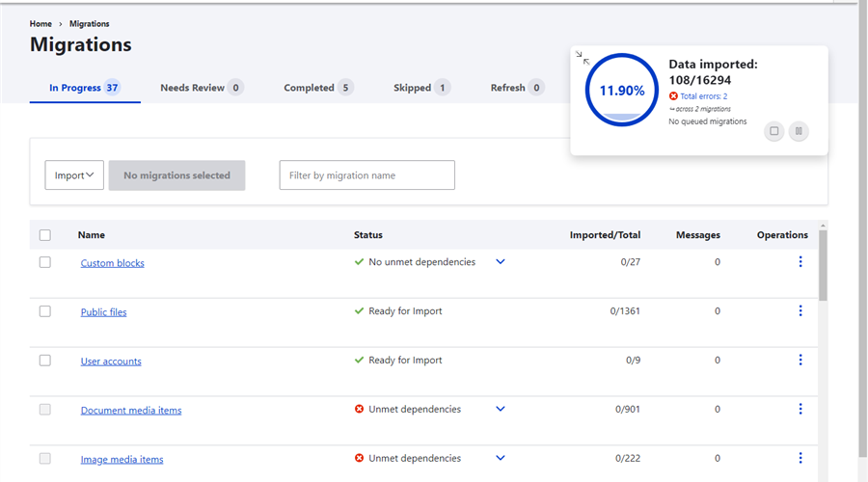Click the 'No queued migrations' text
The width and height of the screenshot is (868, 482).
click(708, 121)
